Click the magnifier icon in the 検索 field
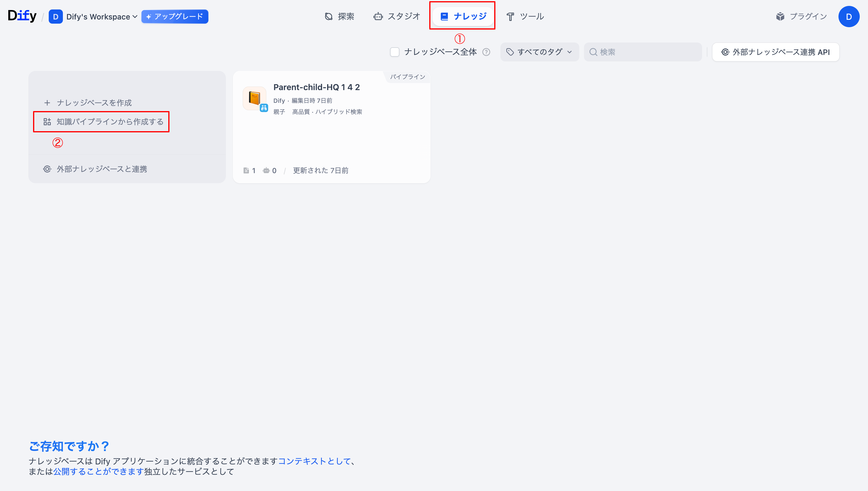Viewport: 868px width, 491px height. [593, 52]
